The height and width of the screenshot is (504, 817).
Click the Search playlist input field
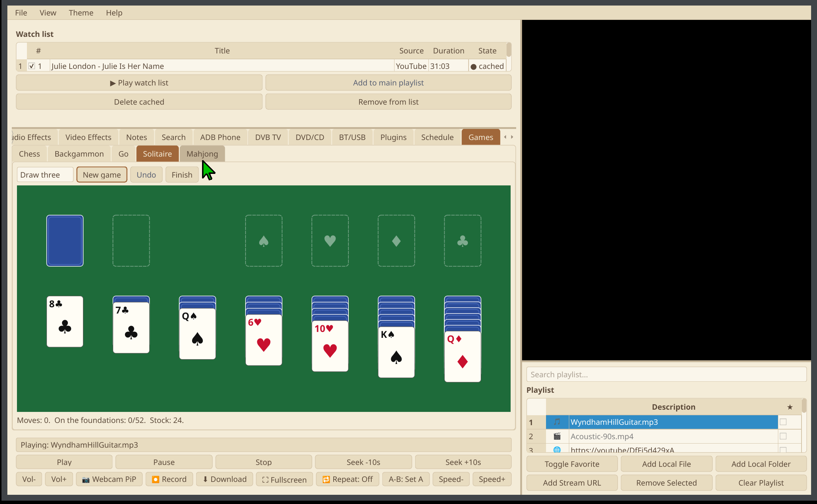[666, 374]
